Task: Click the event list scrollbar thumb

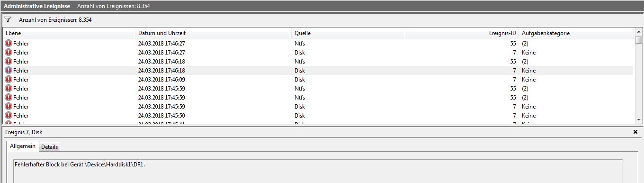Action: click(x=639, y=40)
